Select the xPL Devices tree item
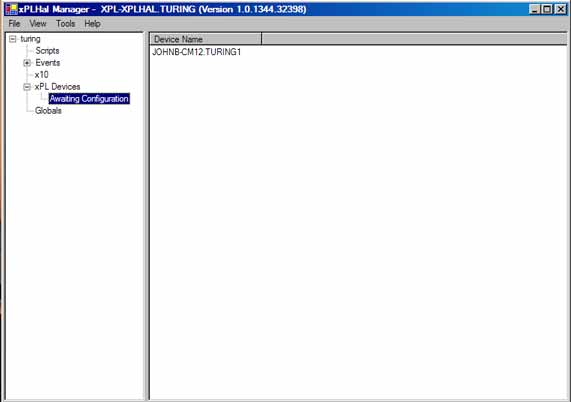571x402 pixels. (58, 87)
